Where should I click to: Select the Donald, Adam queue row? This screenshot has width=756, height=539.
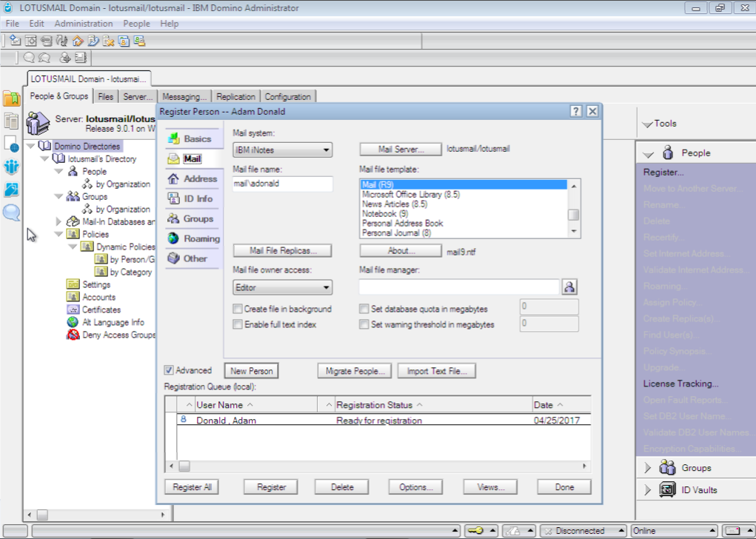pyautogui.click(x=384, y=420)
